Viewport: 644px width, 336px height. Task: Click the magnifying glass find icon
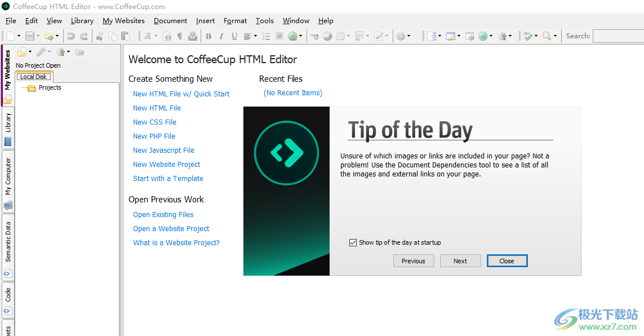coord(547,36)
